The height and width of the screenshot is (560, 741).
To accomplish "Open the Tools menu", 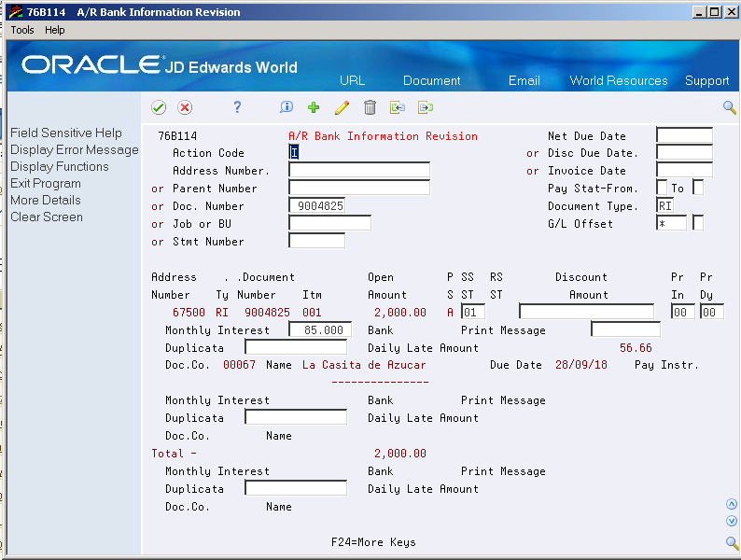I will [x=22, y=30].
